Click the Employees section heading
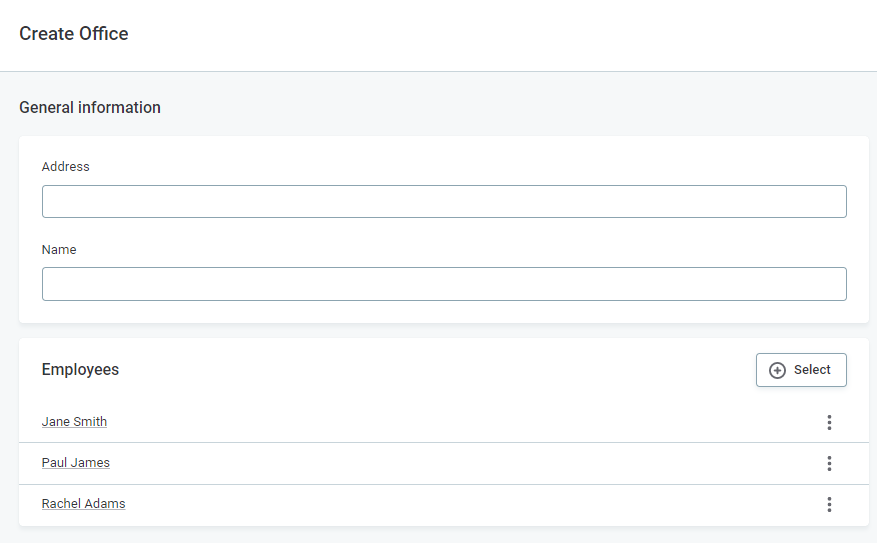Viewport: 877px width, 543px height. [x=80, y=370]
